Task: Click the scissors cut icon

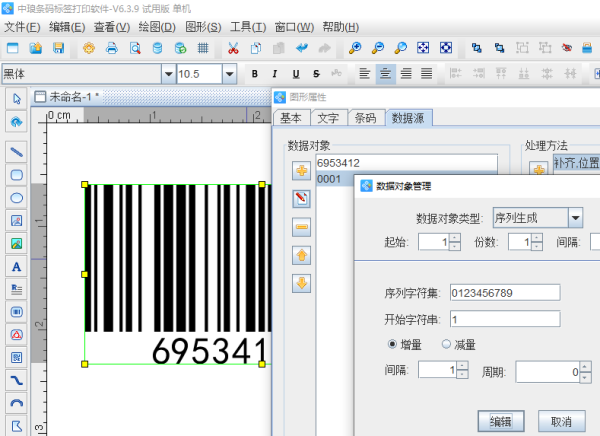Action: pyautogui.click(x=233, y=48)
